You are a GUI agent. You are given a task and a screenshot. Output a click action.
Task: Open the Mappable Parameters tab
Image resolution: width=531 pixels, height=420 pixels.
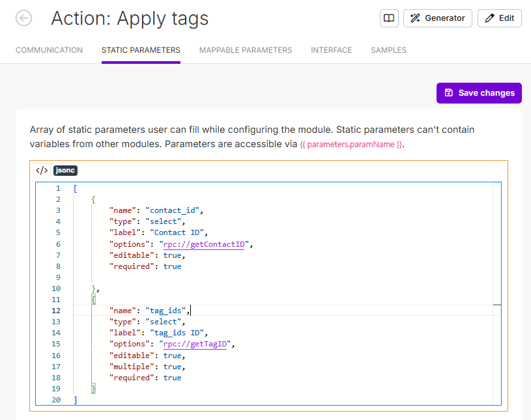click(246, 50)
